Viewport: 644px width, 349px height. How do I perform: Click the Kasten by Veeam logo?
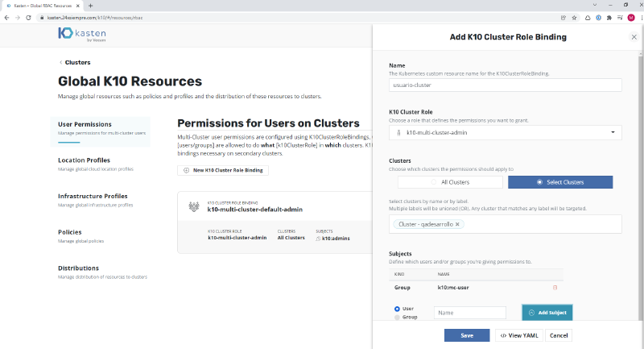pos(82,34)
